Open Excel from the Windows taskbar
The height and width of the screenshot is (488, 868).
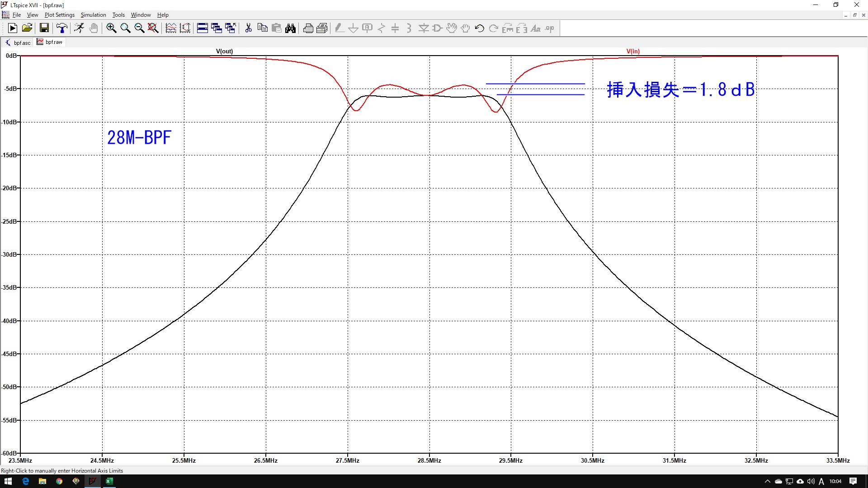109,481
